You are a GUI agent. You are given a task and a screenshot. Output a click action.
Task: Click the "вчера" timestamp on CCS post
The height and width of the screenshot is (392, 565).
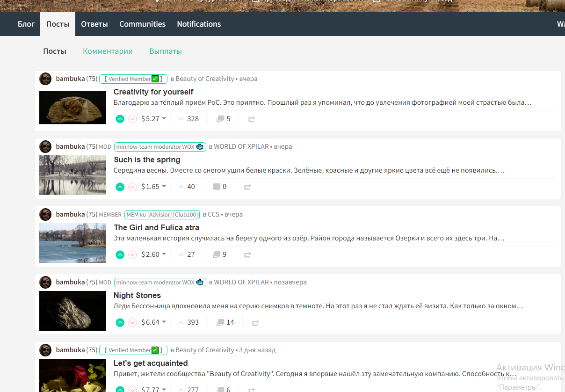[x=233, y=214]
